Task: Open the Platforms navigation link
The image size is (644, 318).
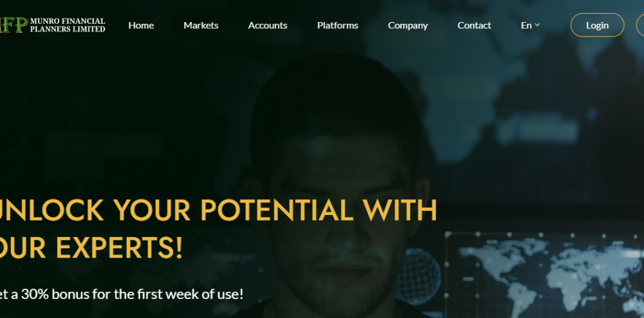Action: (338, 25)
